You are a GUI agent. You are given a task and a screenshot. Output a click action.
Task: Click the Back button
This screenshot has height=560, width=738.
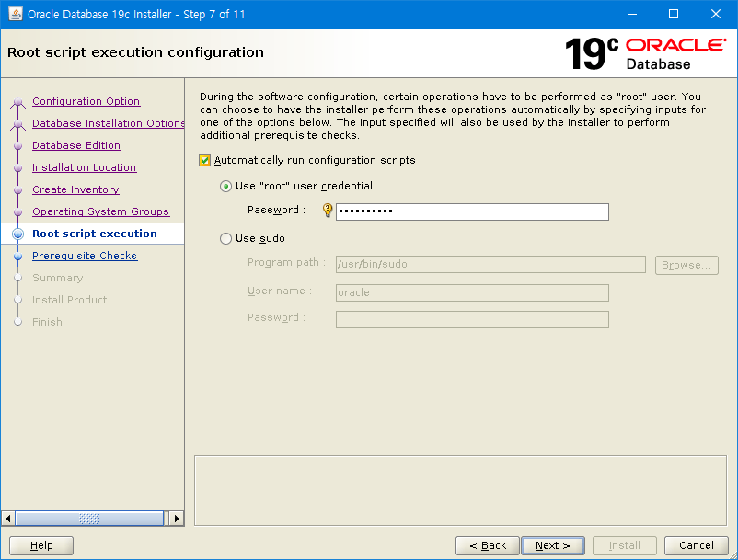coord(488,545)
